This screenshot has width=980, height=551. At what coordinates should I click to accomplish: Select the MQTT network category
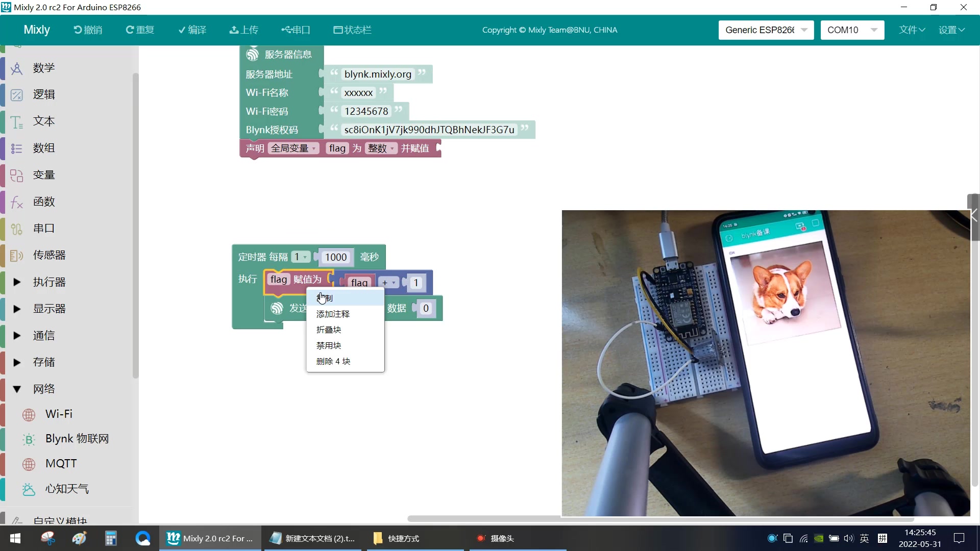coord(61,464)
